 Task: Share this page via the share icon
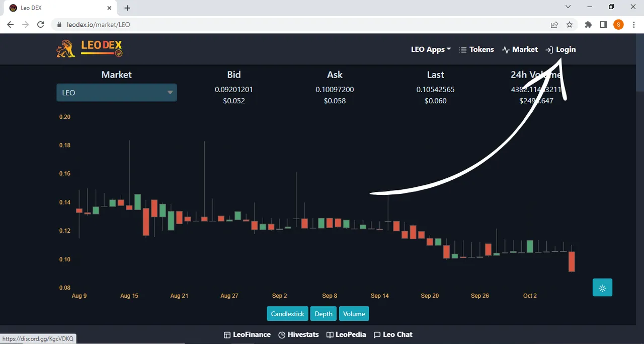click(554, 24)
